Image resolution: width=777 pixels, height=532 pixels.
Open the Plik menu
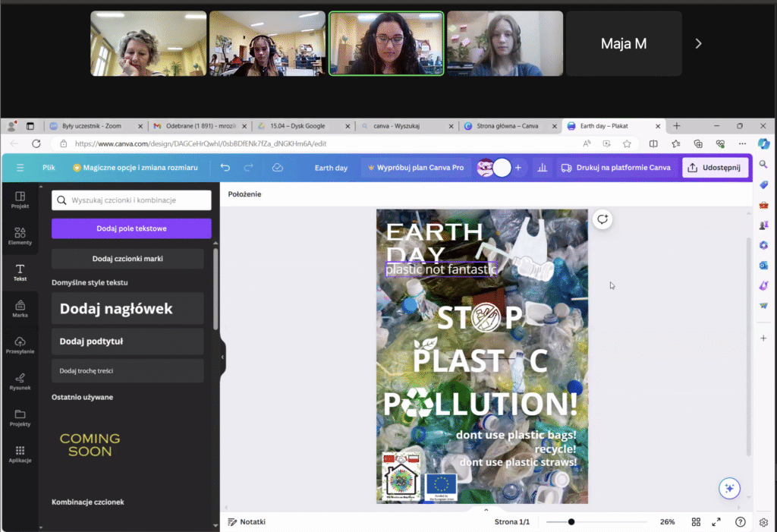click(x=49, y=168)
